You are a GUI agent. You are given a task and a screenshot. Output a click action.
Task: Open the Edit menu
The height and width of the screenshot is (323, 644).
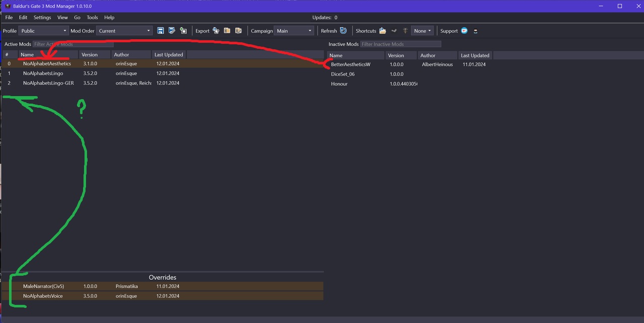[x=23, y=18]
